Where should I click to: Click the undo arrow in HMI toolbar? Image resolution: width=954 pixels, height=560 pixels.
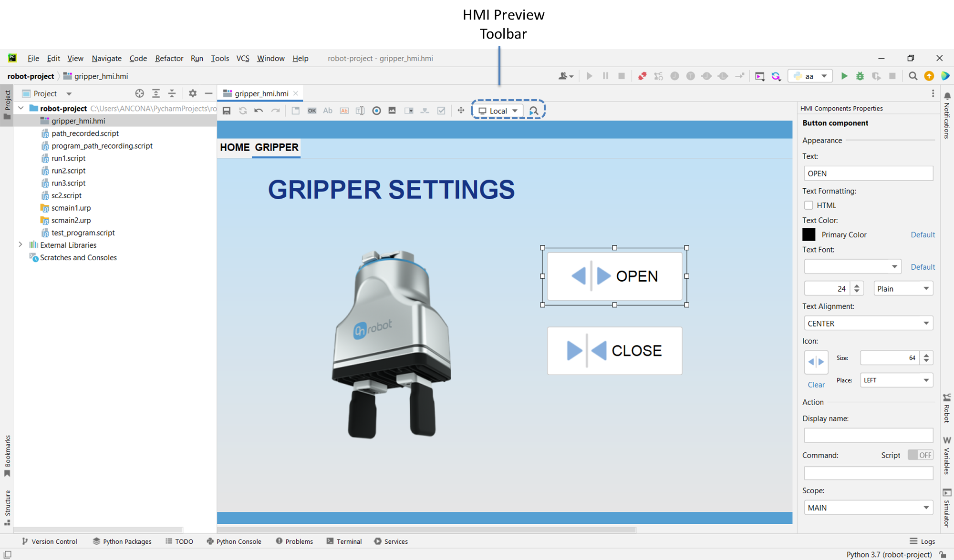pos(259,111)
